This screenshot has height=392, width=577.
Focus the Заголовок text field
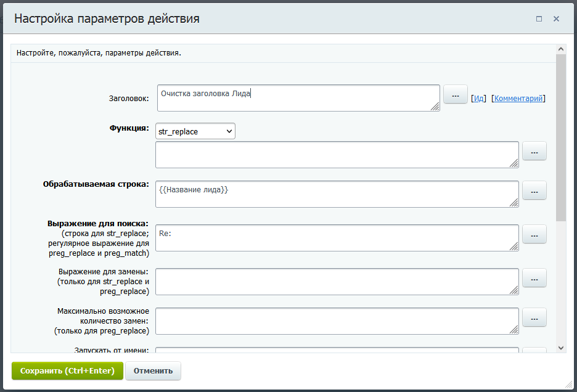[x=298, y=98]
